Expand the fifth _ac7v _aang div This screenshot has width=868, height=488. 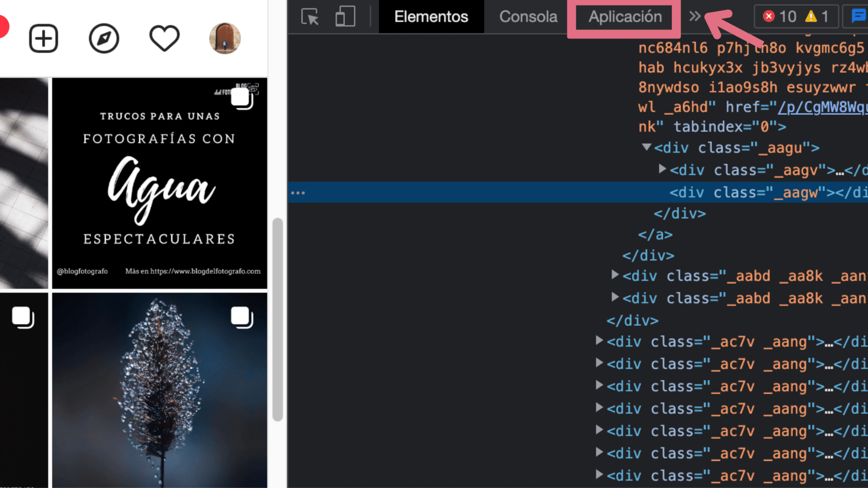[599, 430]
